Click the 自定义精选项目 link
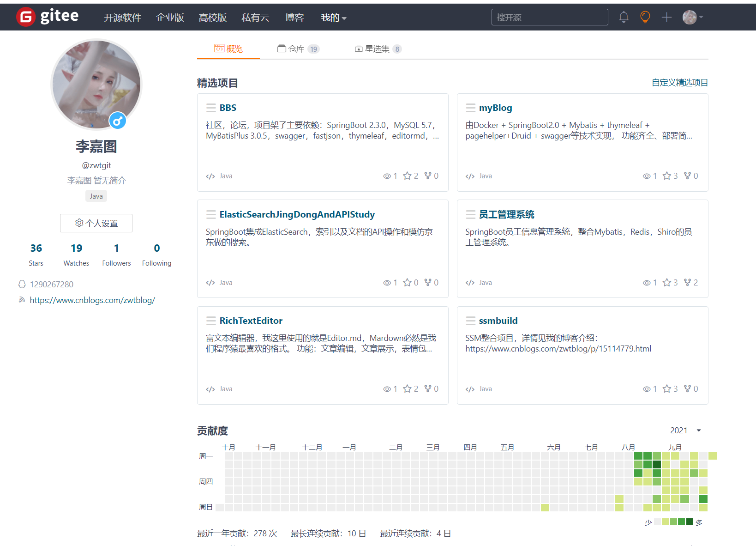The image size is (756, 546). (680, 82)
